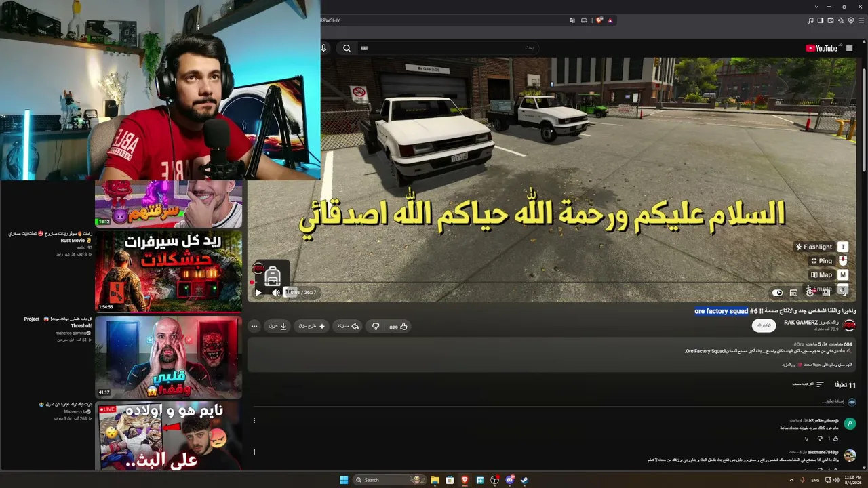Show hidden system tray icons

[791, 480]
